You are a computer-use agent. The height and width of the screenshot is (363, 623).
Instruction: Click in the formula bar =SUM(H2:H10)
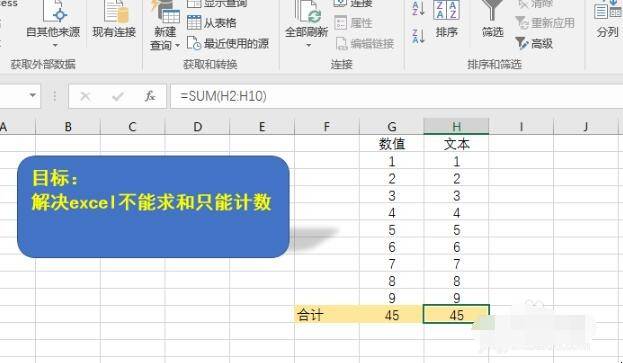[397, 96]
